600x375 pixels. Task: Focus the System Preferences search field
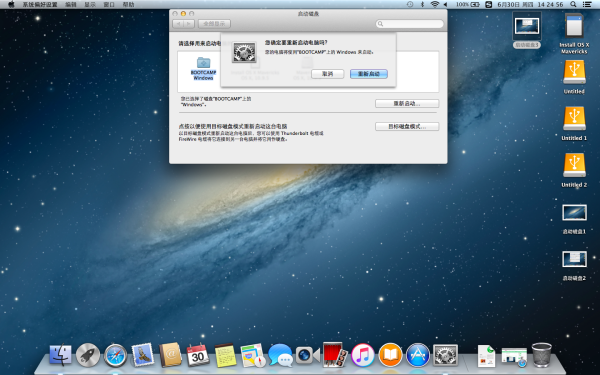pos(409,24)
